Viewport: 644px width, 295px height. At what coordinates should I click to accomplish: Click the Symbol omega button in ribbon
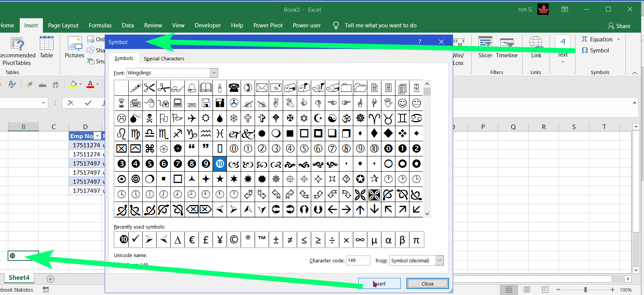tap(595, 50)
